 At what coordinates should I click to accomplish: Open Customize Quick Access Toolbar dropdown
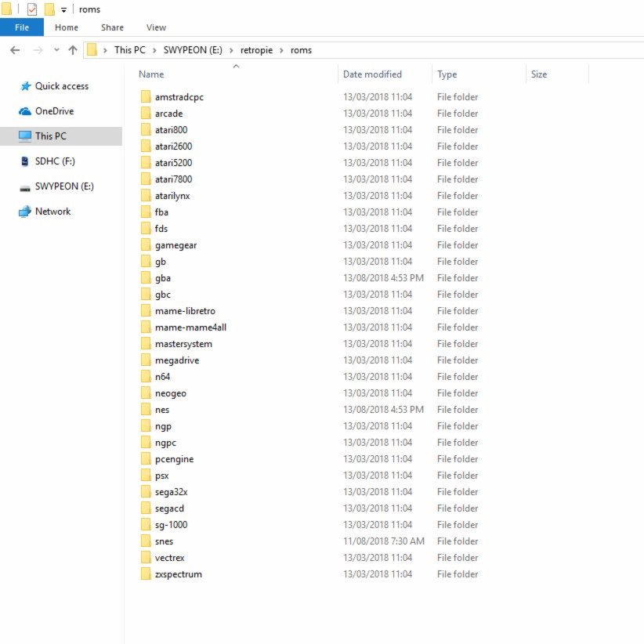(x=63, y=10)
